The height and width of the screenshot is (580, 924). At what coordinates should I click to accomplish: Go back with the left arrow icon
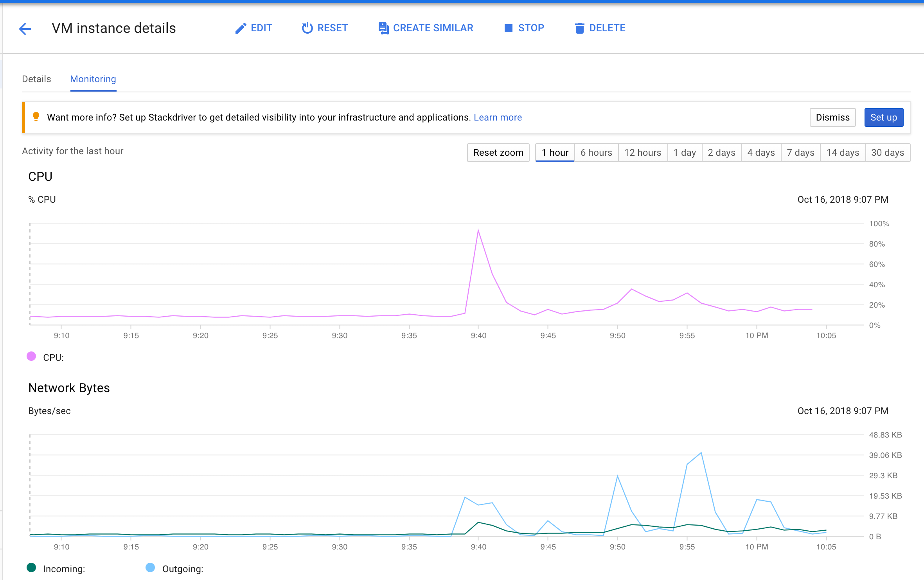[x=25, y=29]
